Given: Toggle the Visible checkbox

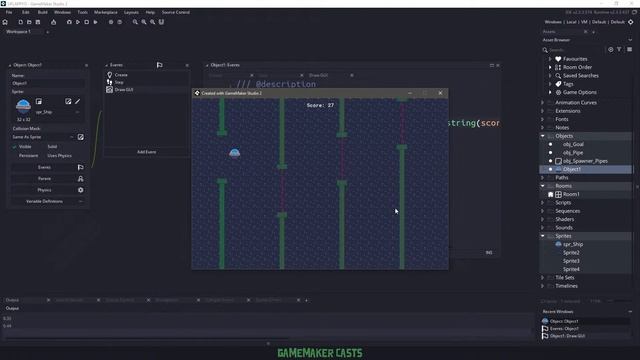Looking at the screenshot, I should 15,147.
